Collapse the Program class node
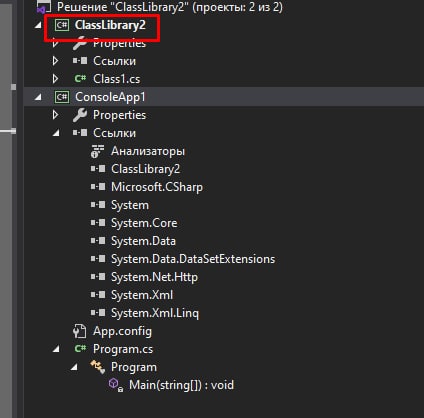 [x=74, y=367]
